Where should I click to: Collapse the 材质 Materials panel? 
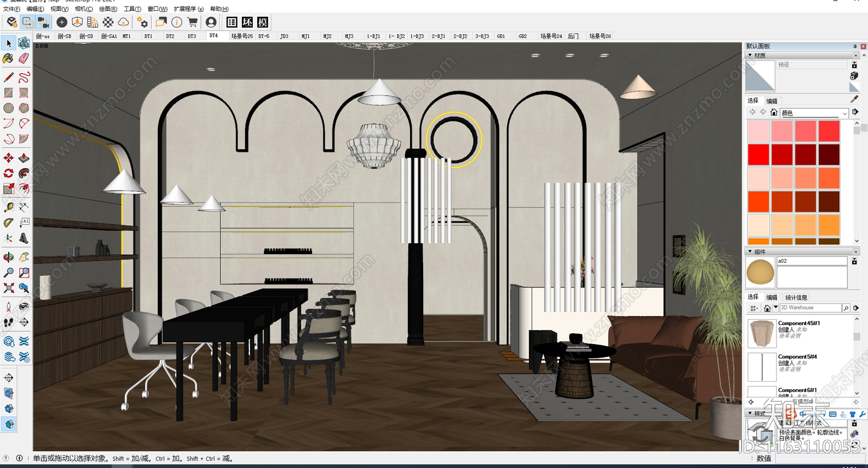[750, 55]
